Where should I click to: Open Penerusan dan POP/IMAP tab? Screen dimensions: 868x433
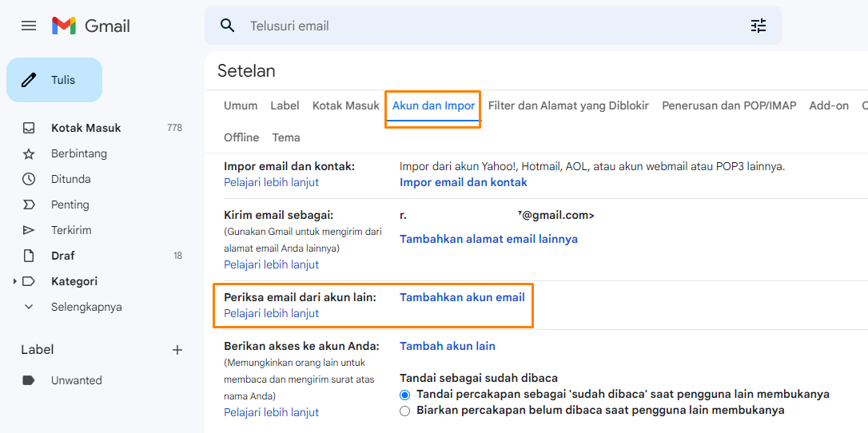click(729, 105)
